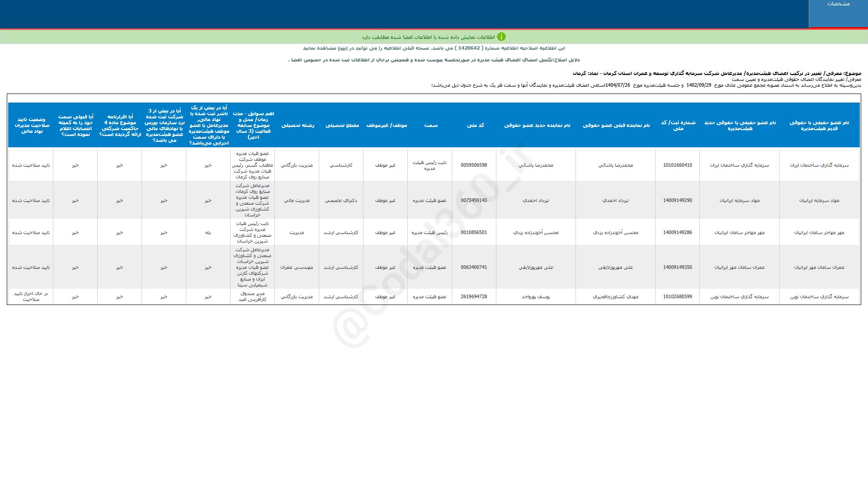Open the مشخصات tab
868x488 pixels.
(838, 4)
